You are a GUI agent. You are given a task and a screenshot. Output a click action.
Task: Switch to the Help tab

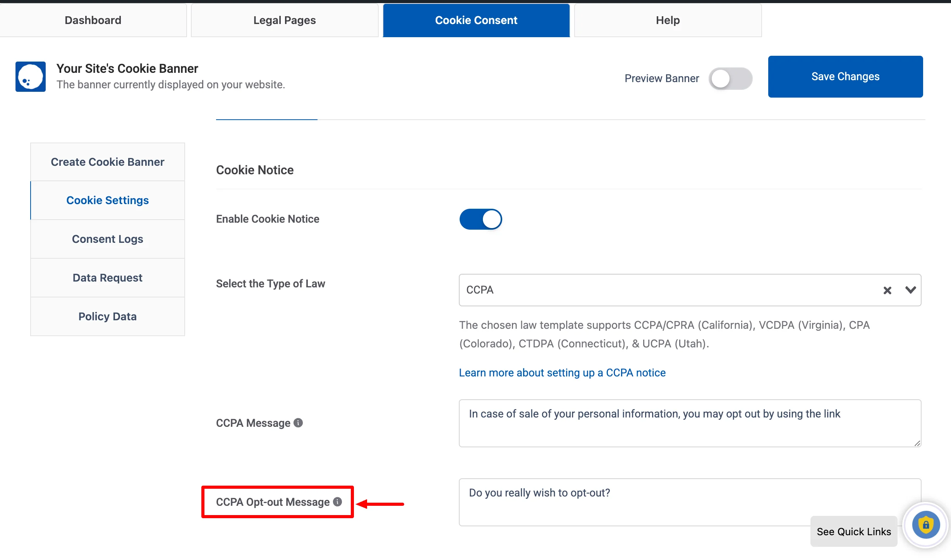coord(667,20)
